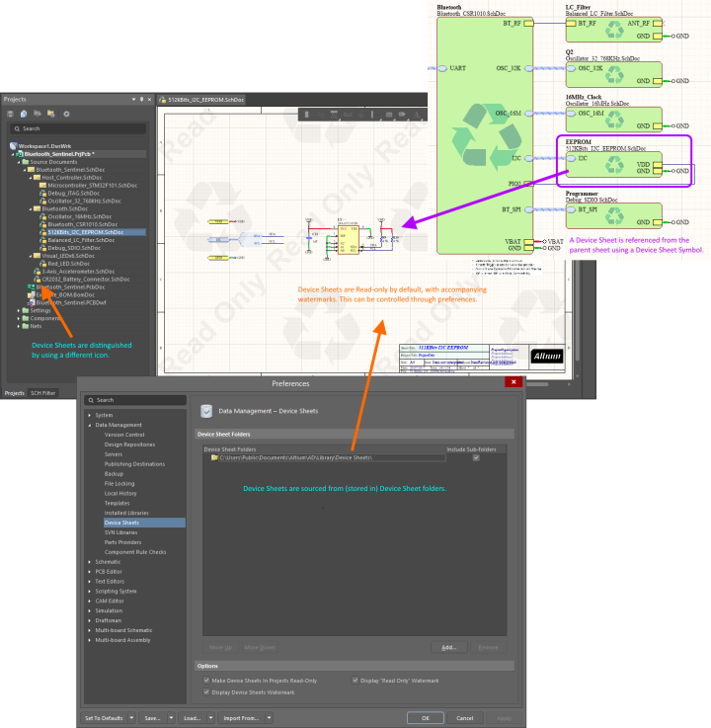Click the selection filter icon in schematic Active Bar

tap(307, 115)
